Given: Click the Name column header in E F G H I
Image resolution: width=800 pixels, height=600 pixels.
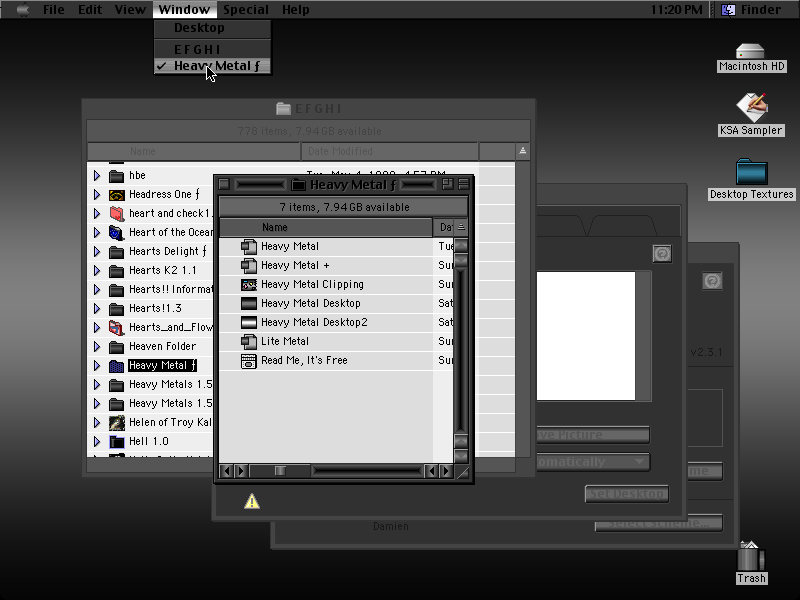Looking at the screenshot, I should [x=194, y=152].
